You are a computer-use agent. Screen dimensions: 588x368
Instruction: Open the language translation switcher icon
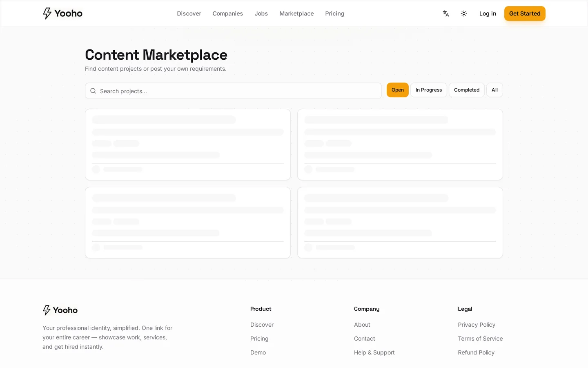point(446,13)
